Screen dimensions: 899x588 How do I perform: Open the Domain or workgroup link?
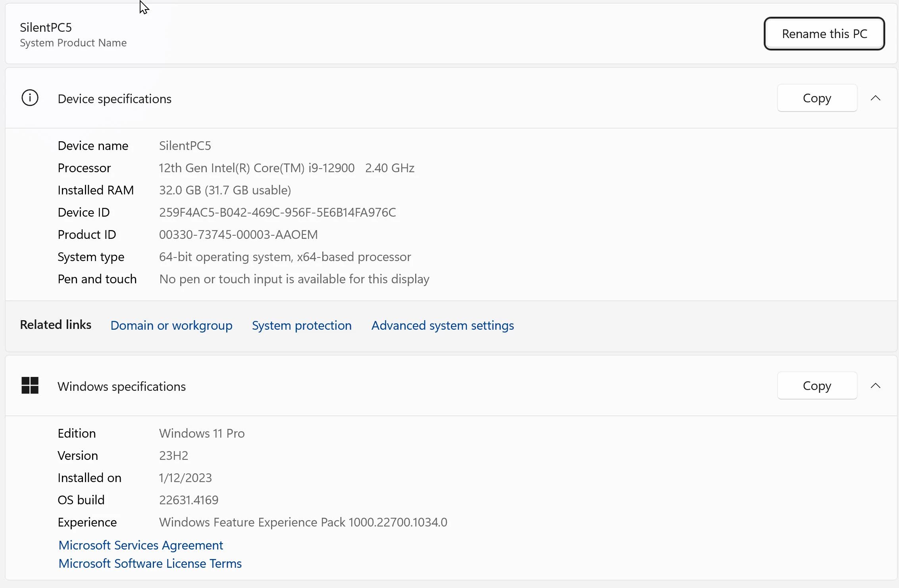pyautogui.click(x=171, y=325)
